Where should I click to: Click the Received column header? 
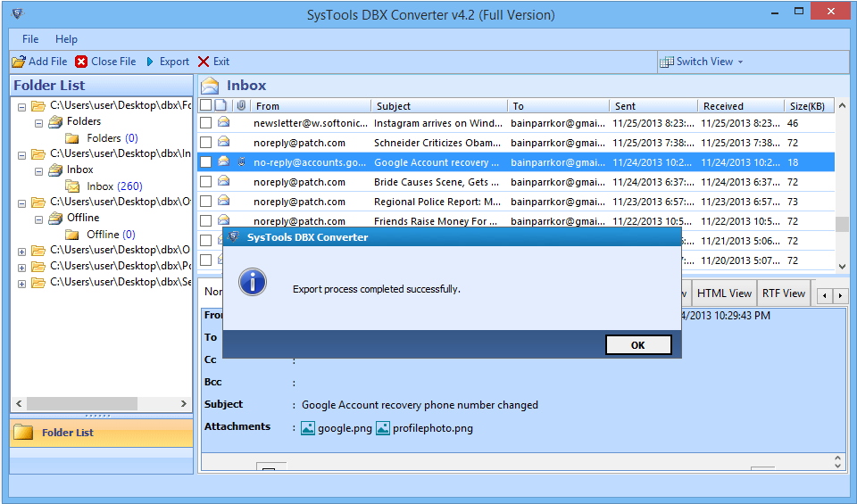pyautogui.click(x=741, y=106)
